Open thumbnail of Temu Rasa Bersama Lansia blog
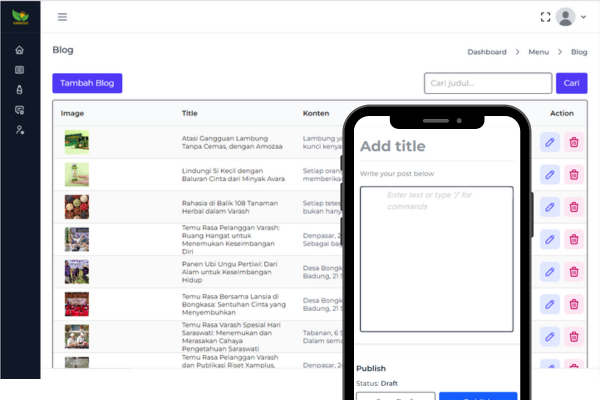The image size is (600, 400). tap(77, 304)
